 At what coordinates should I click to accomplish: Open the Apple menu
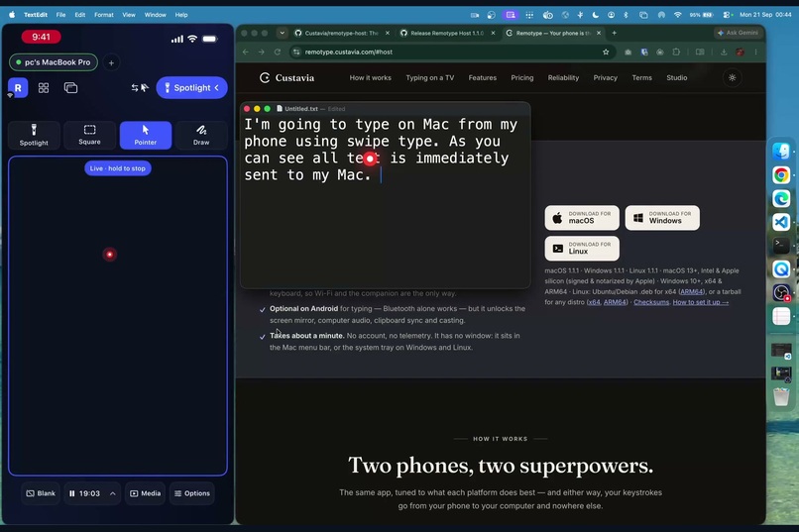(x=11, y=15)
